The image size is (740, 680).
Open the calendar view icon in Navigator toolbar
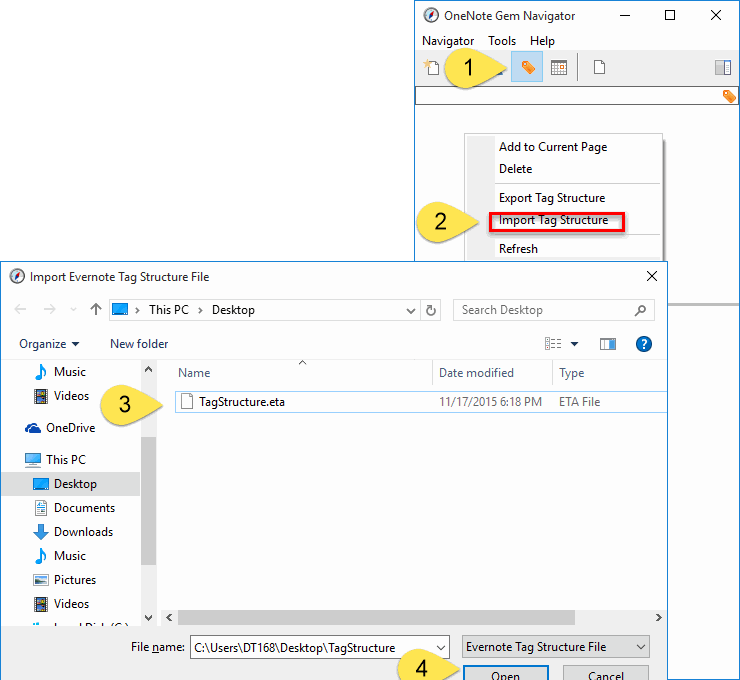(x=559, y=67)
